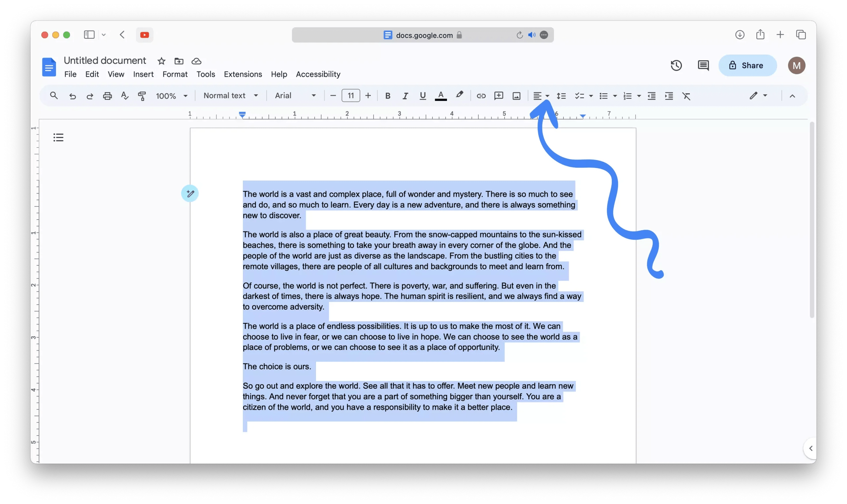This screenshot has height=504, width=847.
Task: Click the print icon in toolbar
Action: tap(107, 96)
